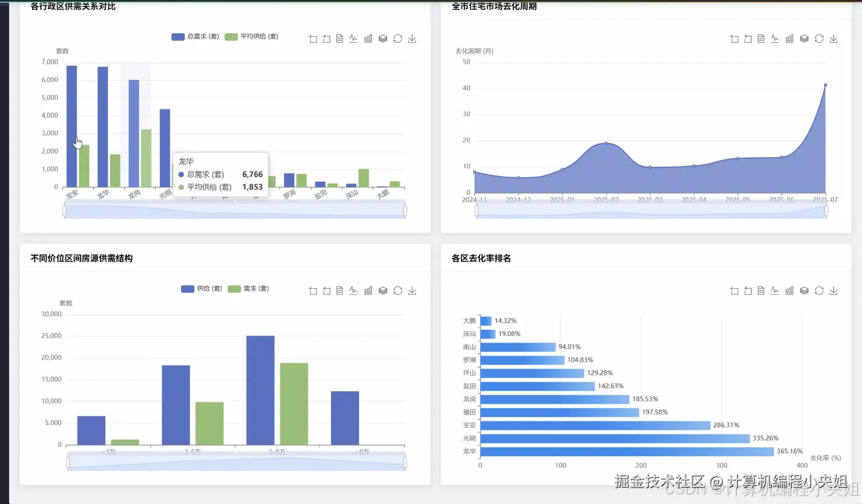
Task: Restore 供需关系对比 chart with refresh icon
Action: coord(397,39)
